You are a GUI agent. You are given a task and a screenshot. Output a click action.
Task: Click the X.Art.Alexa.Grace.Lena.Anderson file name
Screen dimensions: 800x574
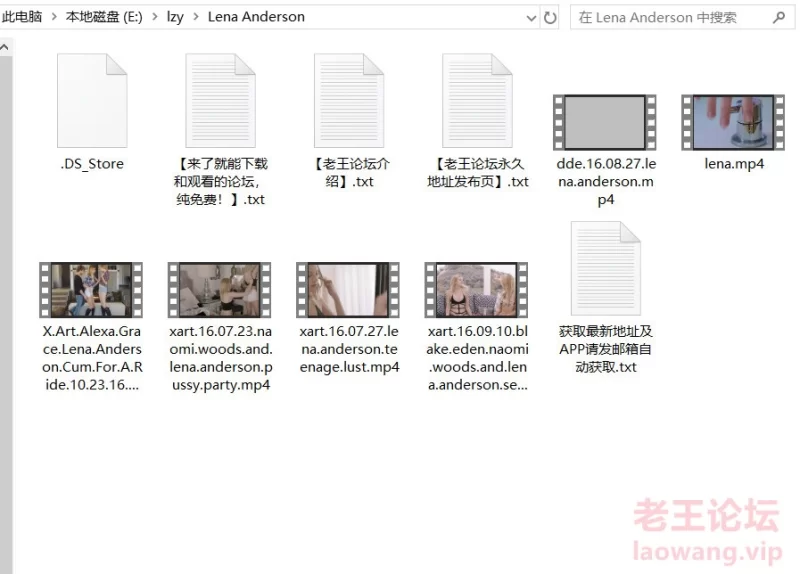[92, 358]
